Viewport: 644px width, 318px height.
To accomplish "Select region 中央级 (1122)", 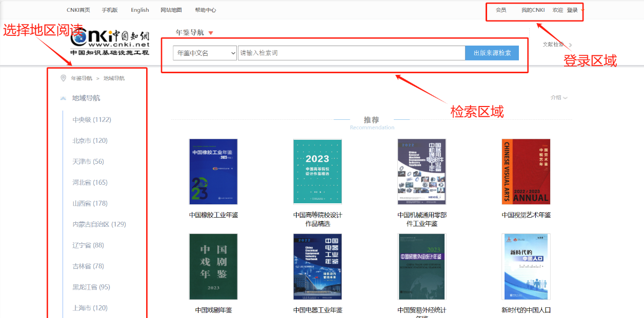I will [92, 120].
